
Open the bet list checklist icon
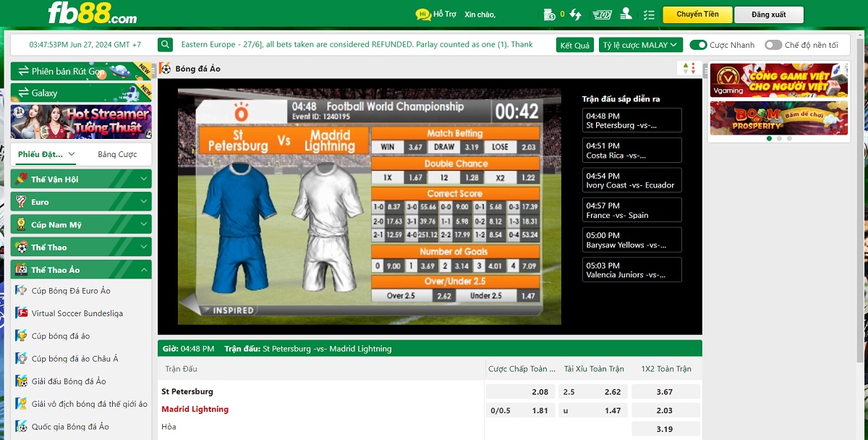point(649,14)
